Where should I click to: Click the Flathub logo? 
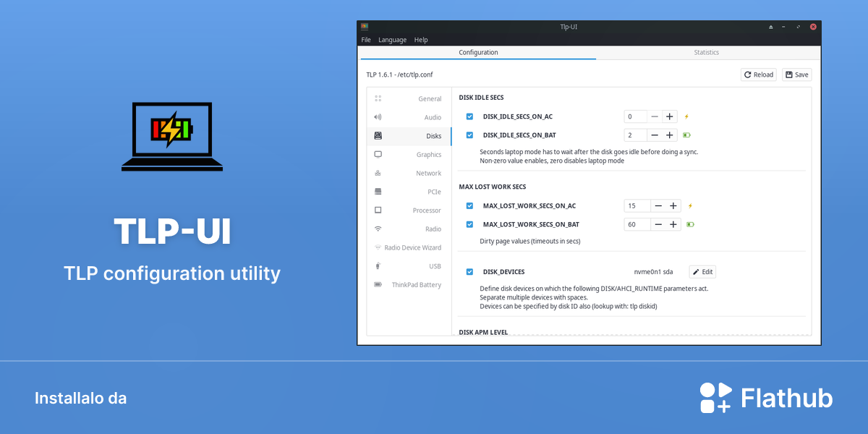[766, 398]
